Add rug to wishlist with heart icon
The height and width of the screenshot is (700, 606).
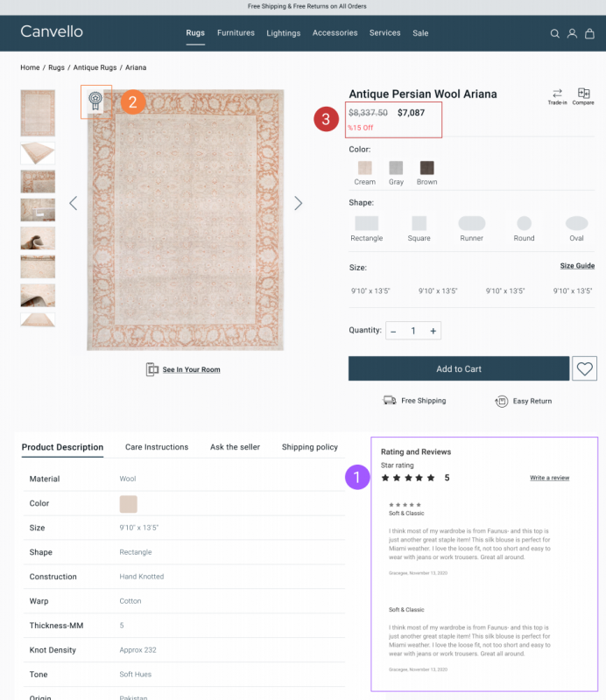[584, 369]
